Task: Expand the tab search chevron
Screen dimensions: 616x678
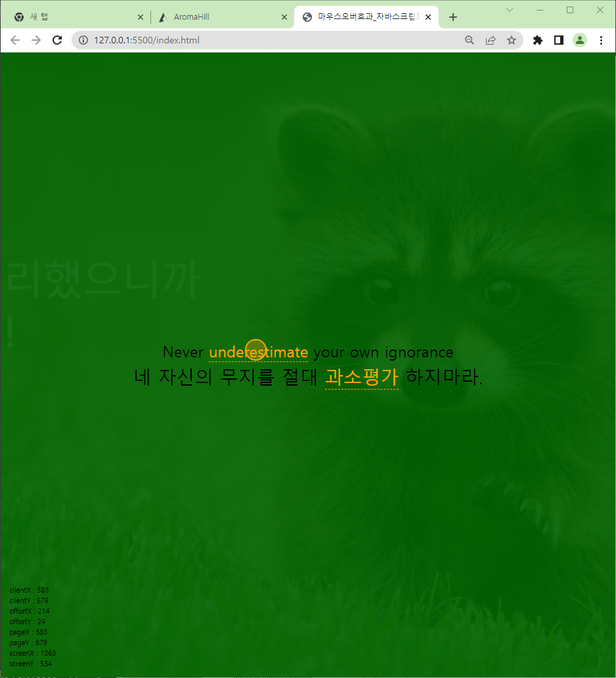Action: [510, 10]
